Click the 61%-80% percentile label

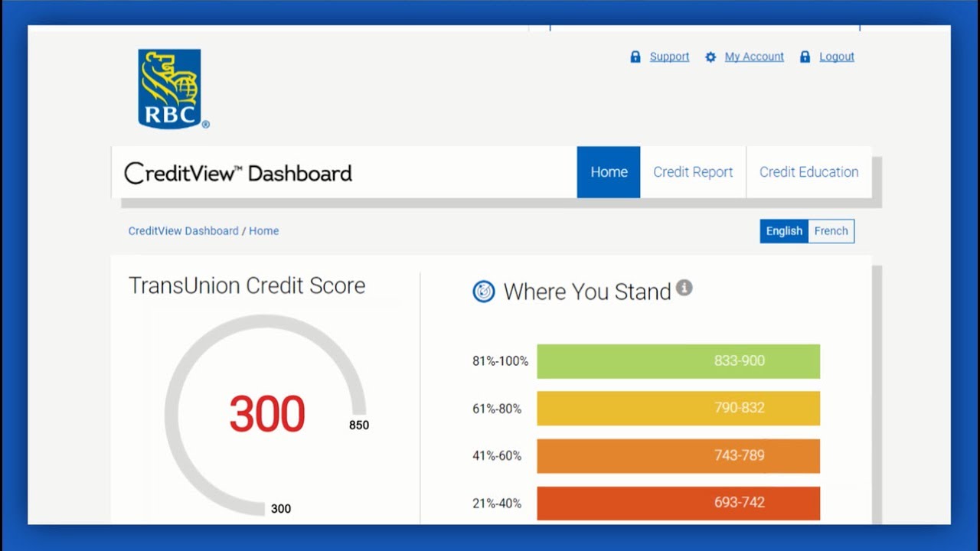pos(497,409)
